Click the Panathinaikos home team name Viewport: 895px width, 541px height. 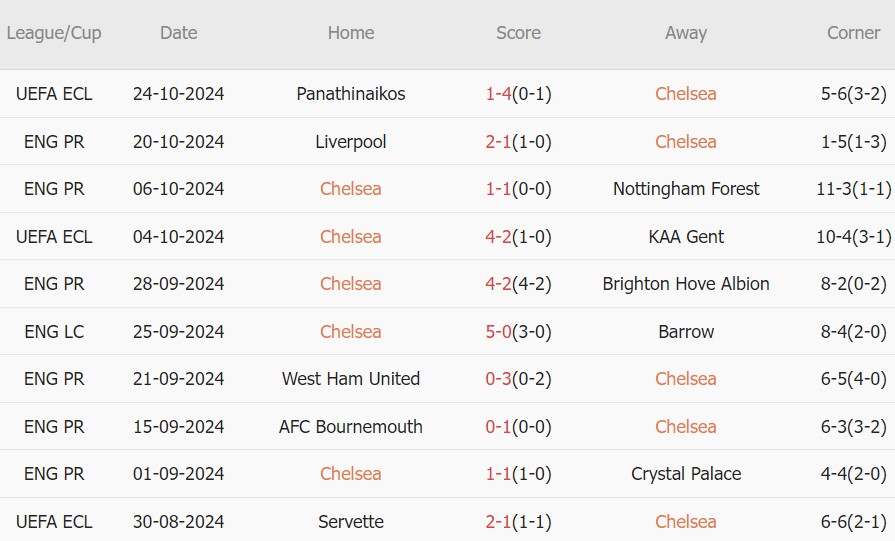[351, 94]
